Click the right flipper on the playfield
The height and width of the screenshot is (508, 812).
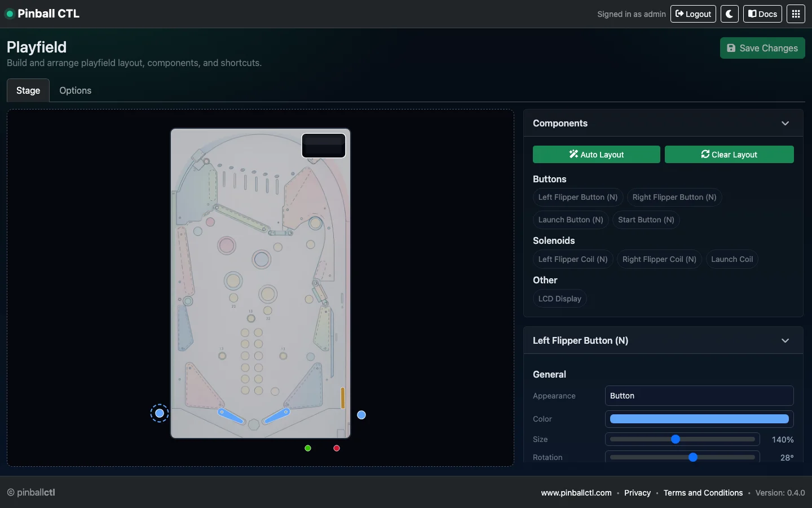277,417
